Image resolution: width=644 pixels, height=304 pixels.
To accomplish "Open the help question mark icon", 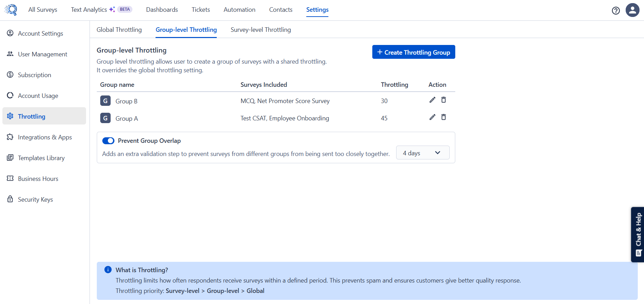I will point(616,10).
